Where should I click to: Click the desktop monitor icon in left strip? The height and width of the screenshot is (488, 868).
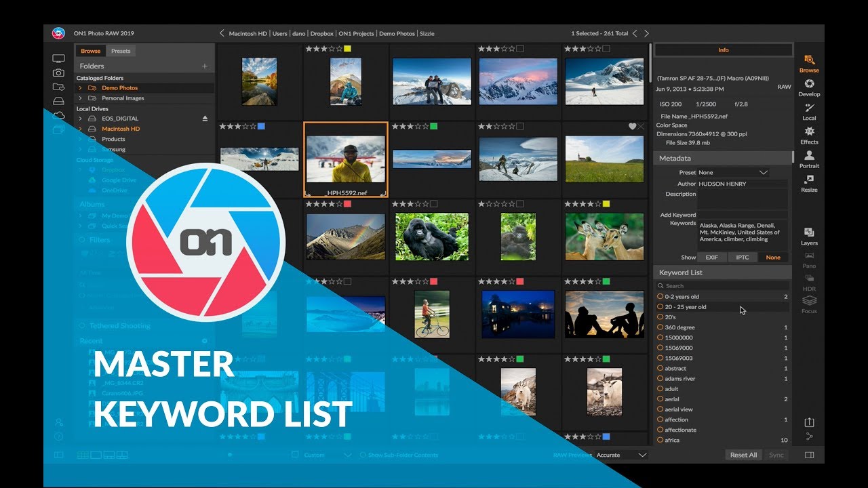pyautogui.click(x=59, y=59)
